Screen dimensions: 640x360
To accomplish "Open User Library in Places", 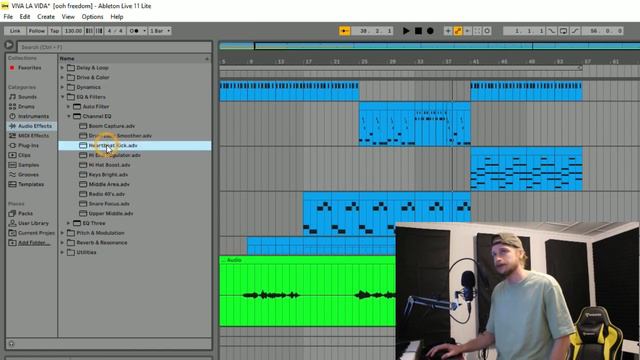I will coord(33,223).
